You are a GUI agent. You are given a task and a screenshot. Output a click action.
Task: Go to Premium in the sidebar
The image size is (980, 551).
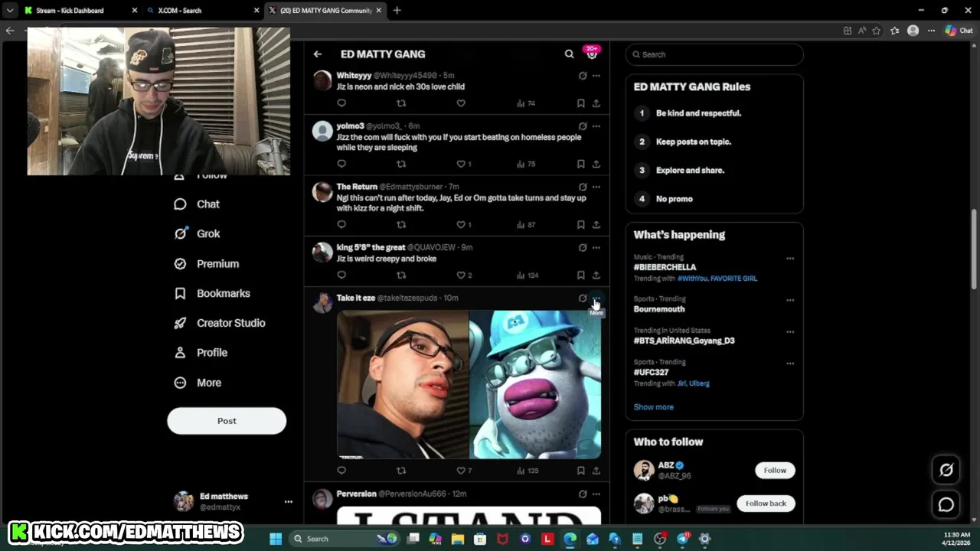207,264
